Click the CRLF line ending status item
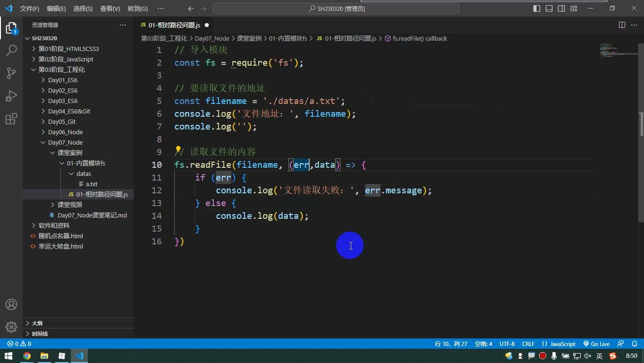The width and height of the screenshot is (644, 363). tap(528, 344)
